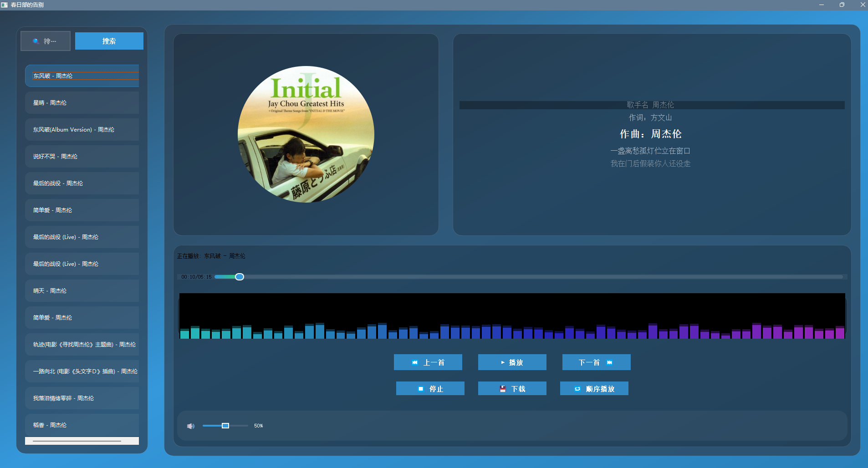Click the 下一首 button
868x468 pixels.
597,362
